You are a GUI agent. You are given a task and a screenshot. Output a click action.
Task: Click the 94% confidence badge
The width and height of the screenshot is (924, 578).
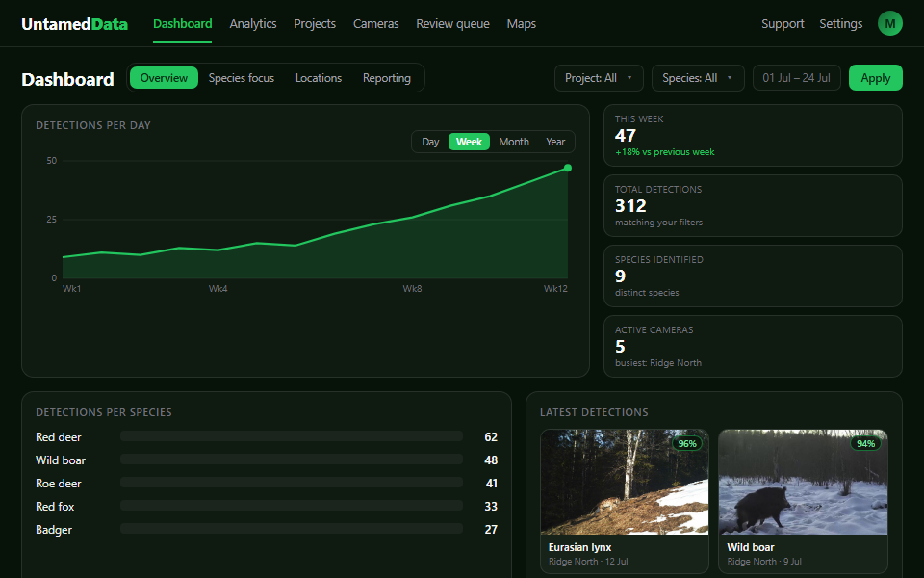(865, 443)
